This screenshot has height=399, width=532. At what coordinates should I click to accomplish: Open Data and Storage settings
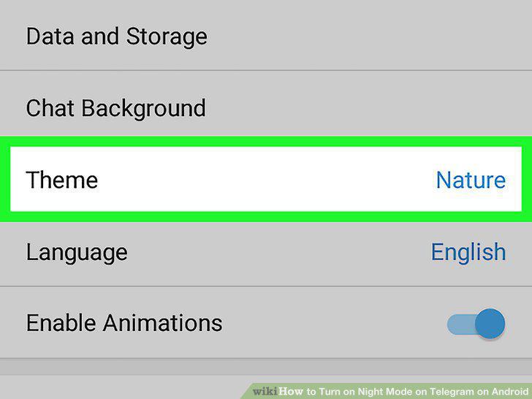point(266,35)
